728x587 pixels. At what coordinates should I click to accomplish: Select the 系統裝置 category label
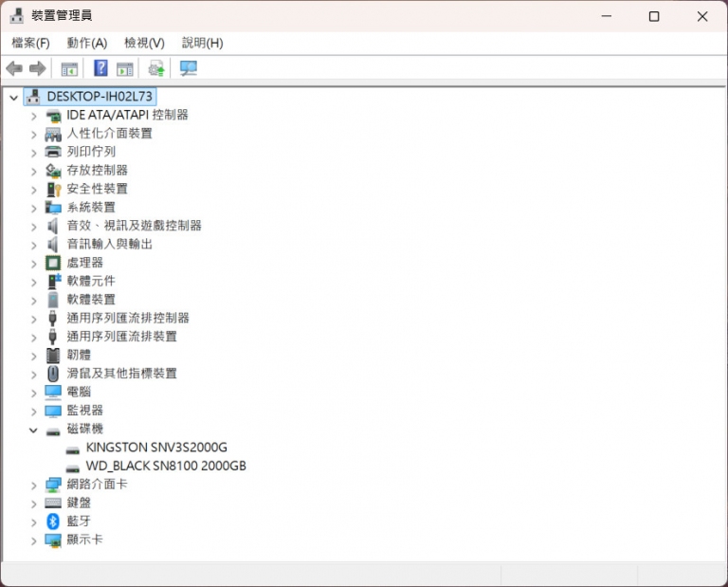pyautogui.click(x=91, y=207)
